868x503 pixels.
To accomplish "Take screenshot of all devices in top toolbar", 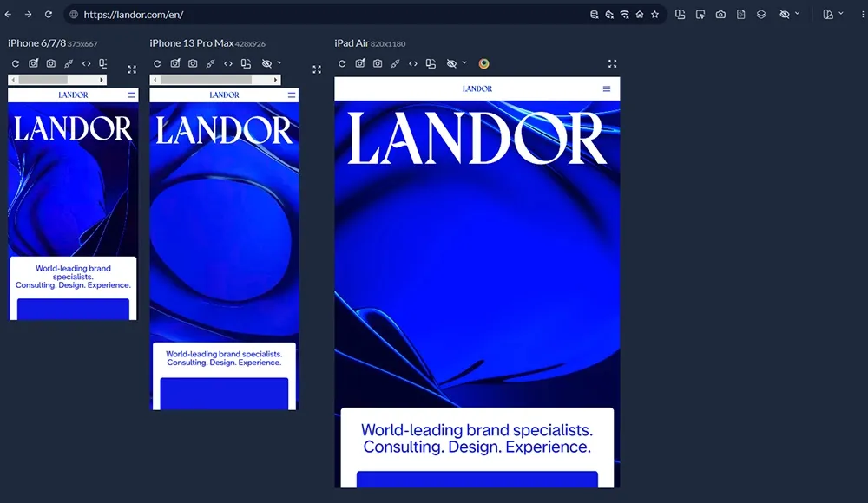I will coord(720,15).
